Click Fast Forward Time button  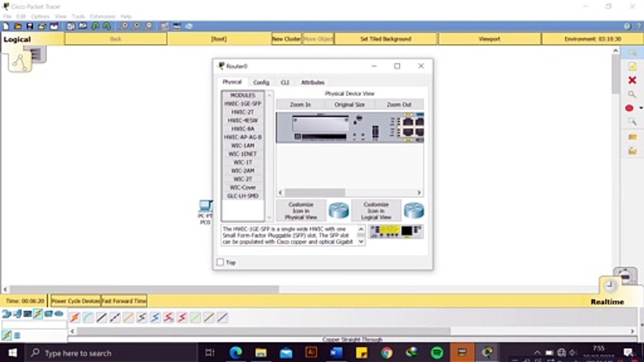point(124,301)
